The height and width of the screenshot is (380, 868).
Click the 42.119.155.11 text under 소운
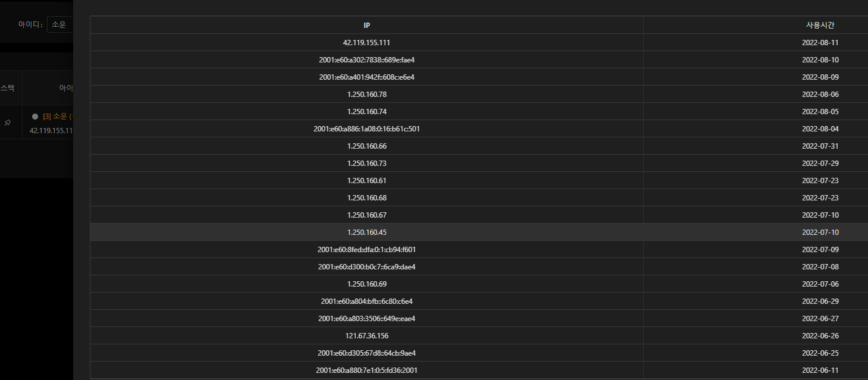pos(51,130)
